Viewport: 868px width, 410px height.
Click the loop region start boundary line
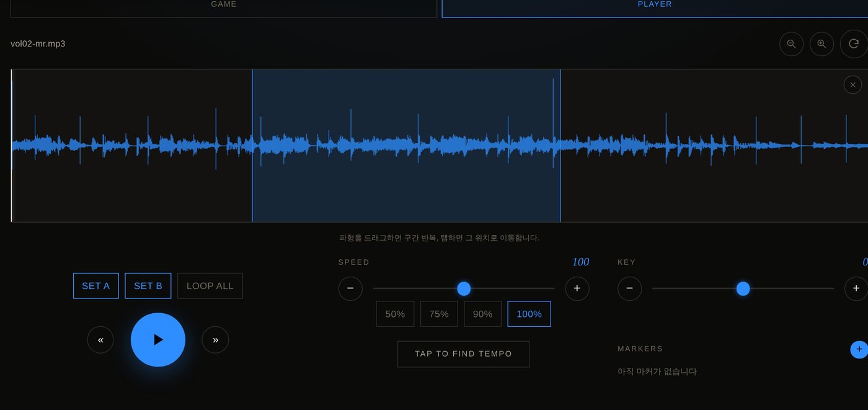click(x=252, y=146)
